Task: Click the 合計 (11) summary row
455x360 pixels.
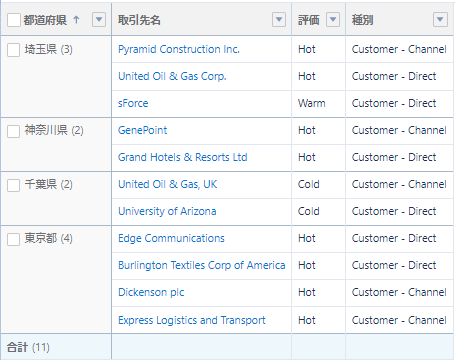Action: coord(227,347)
